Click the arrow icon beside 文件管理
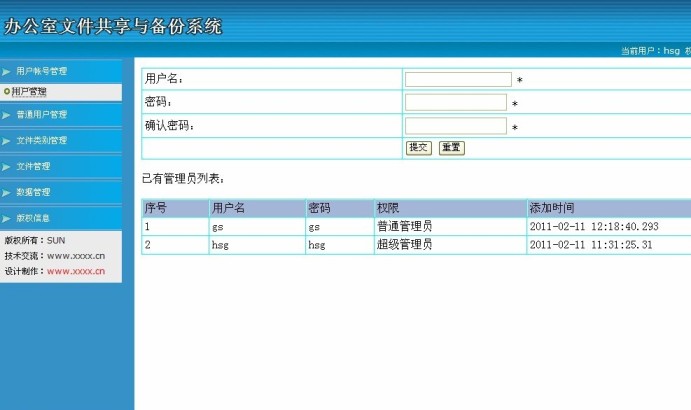691x410 pixels. 6,167
